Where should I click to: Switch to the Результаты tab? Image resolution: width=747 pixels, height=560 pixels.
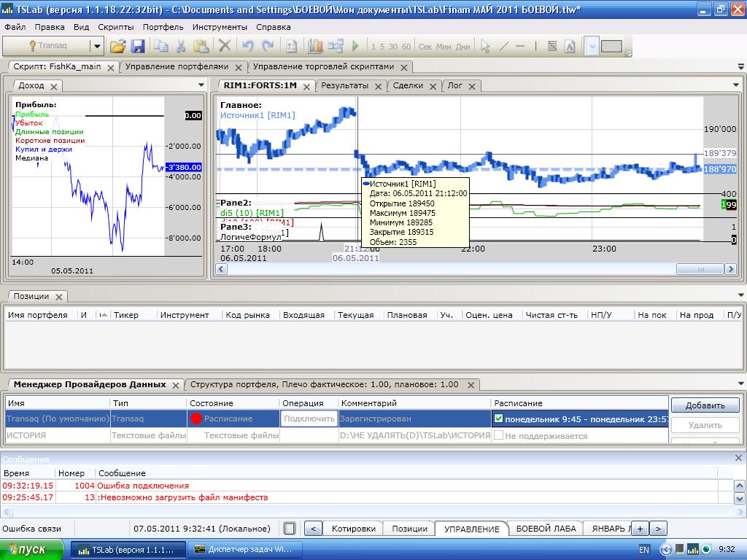[x=344, y=85]
